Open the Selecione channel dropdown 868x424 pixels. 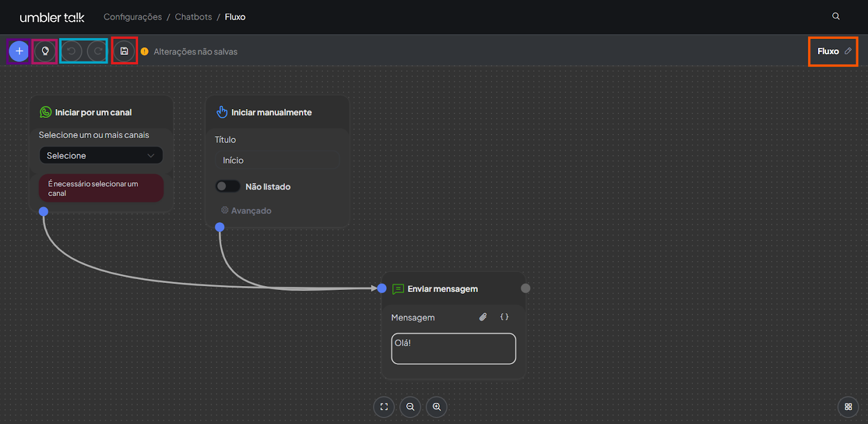101,155
